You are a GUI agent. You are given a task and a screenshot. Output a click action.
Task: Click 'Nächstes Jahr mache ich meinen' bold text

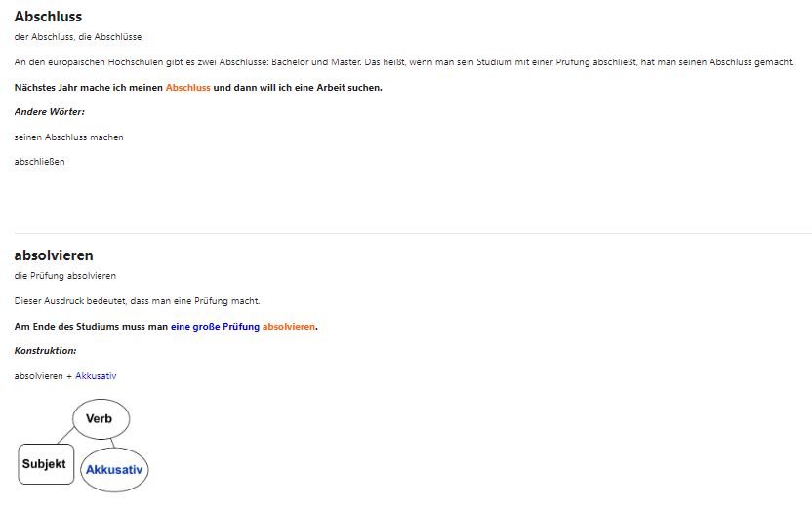(x=88, y=88)
